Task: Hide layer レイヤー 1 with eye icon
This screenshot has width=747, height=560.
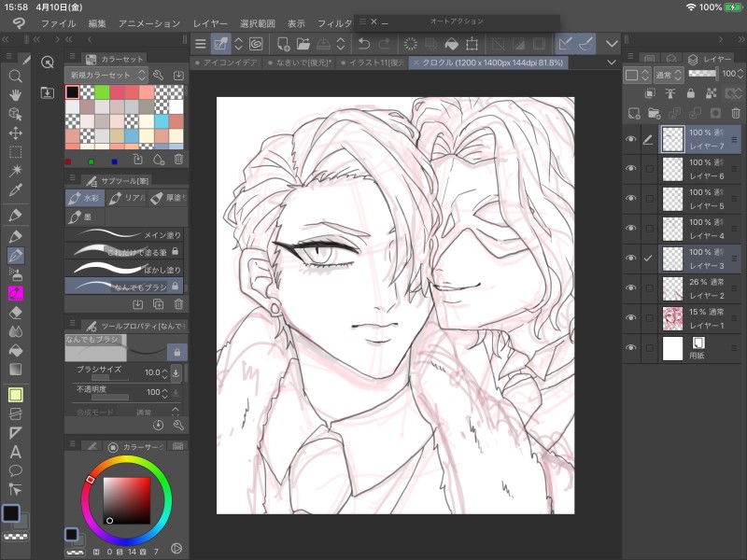Action: point(631,317)
